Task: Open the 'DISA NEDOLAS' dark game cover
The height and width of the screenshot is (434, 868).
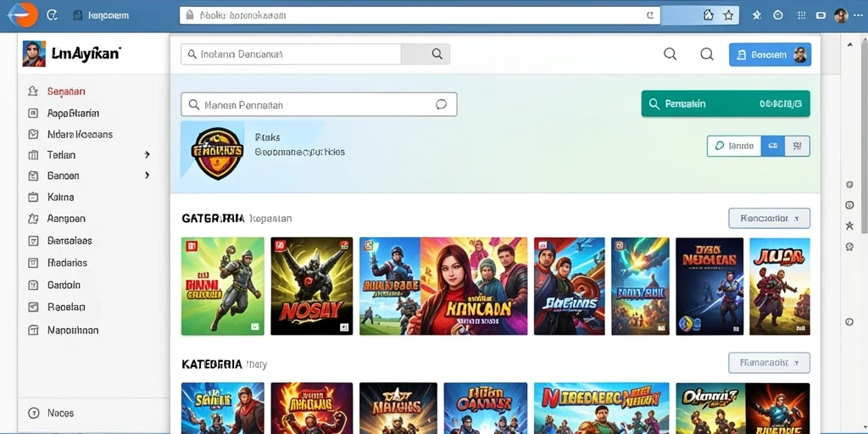Action: (x=709, y=287)
